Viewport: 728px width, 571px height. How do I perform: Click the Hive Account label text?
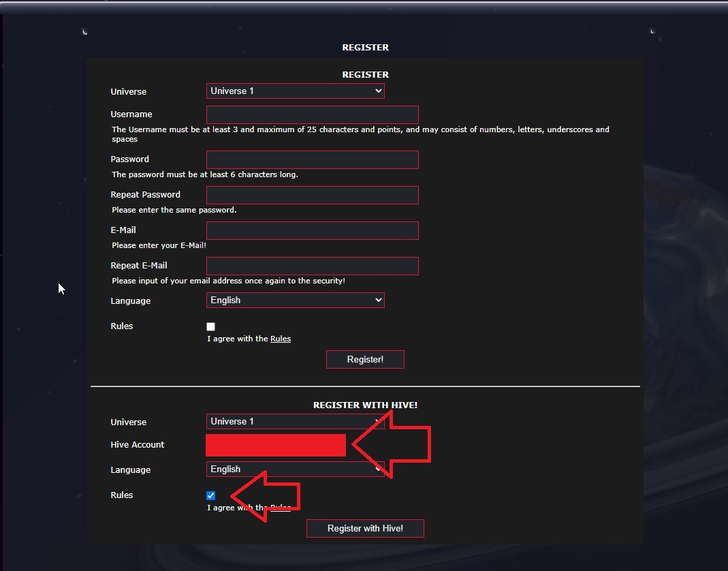pyautogui.click(x=138, y=445)
